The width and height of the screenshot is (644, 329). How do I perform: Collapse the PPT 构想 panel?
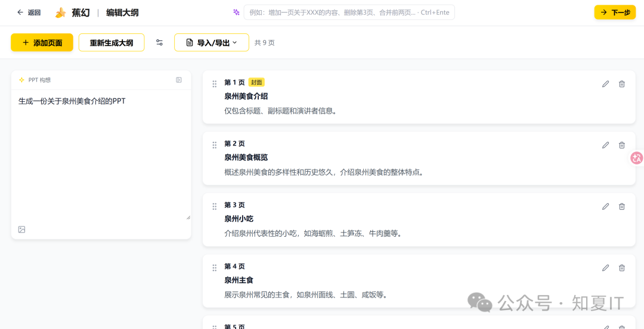[x=179, y=80]
